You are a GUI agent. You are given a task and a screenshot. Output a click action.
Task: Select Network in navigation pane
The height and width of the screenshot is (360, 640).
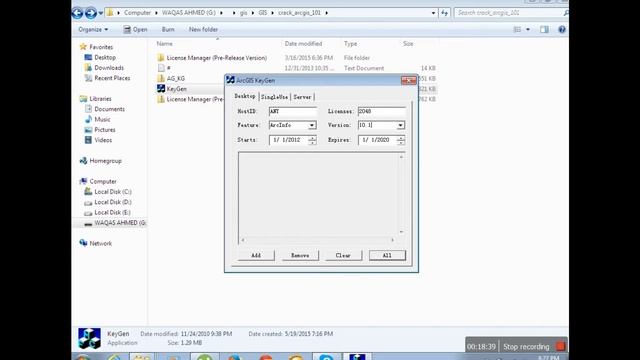click(100, 243)
